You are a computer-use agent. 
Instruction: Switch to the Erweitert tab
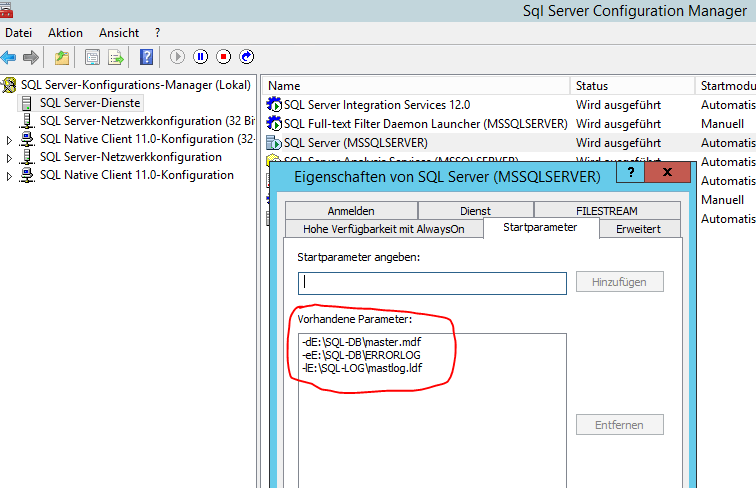(x=639, y=229)
